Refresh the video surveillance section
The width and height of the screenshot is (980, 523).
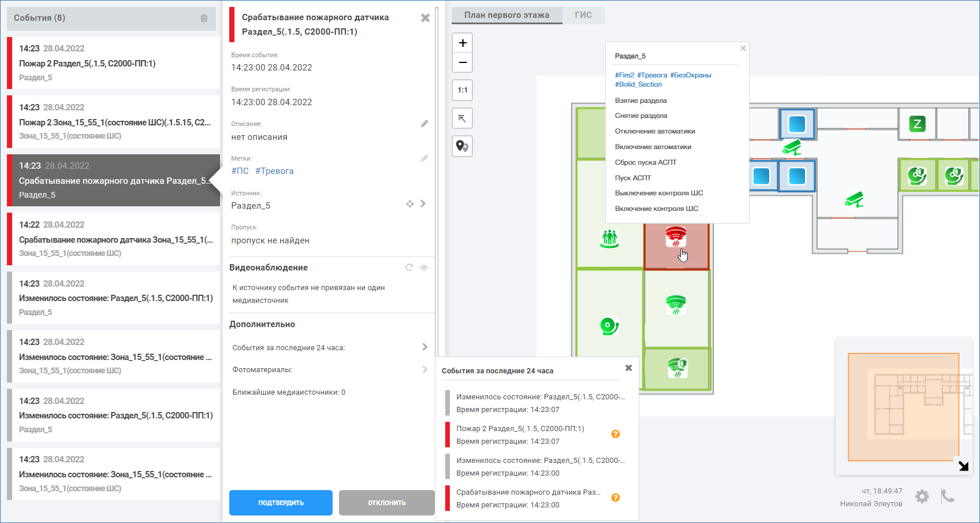point(409,268)
